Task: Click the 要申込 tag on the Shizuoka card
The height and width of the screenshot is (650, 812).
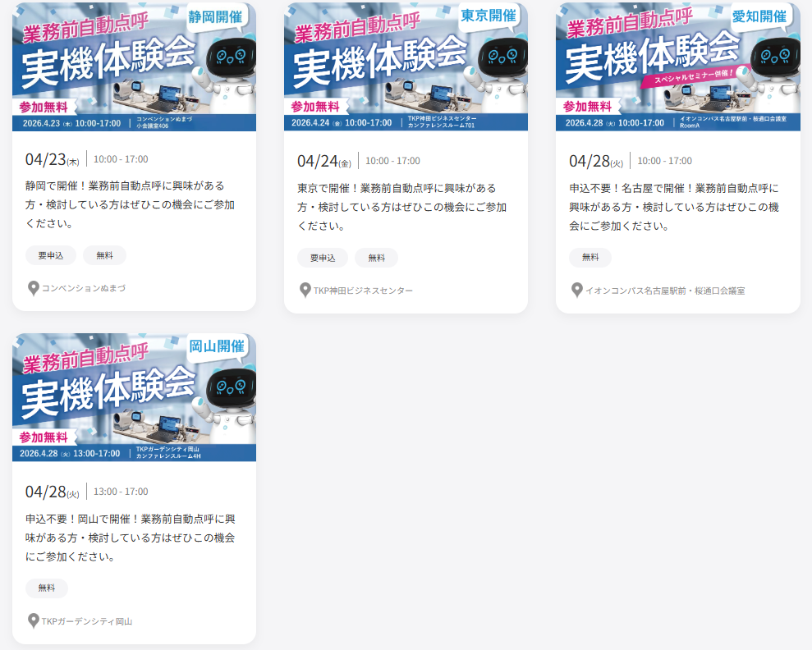Action: (x=51, y=255)
